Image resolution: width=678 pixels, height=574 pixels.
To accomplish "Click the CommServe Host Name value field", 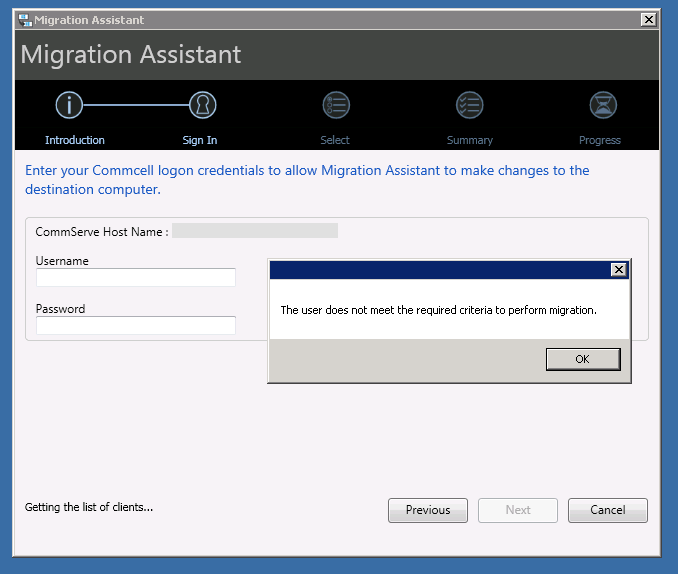I will click(x=255, y=231).
